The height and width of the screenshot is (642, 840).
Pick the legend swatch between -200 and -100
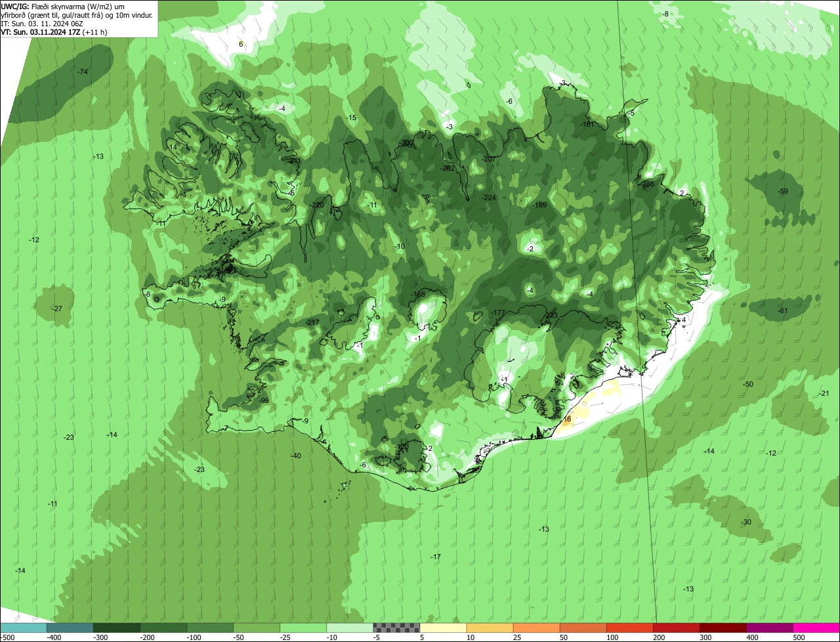pyautogui.click(x=163, y=628)
